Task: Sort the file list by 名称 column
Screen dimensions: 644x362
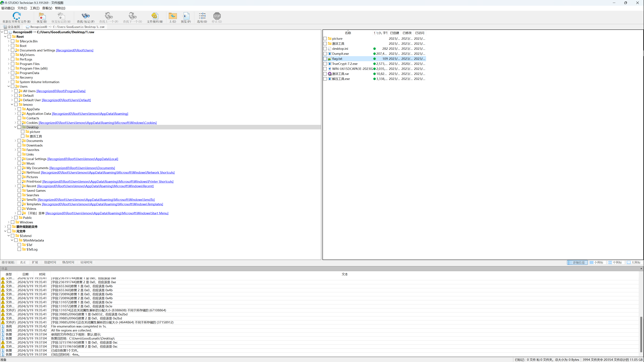Action: click(348, 33)
